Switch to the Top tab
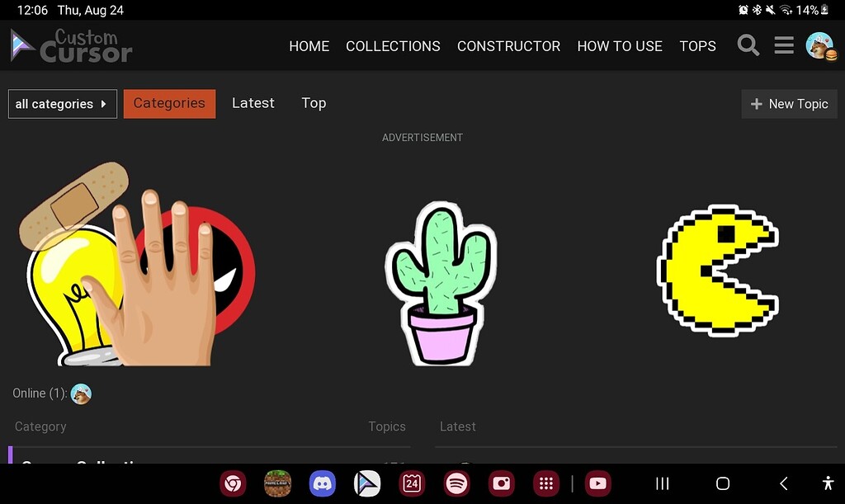 314,103
